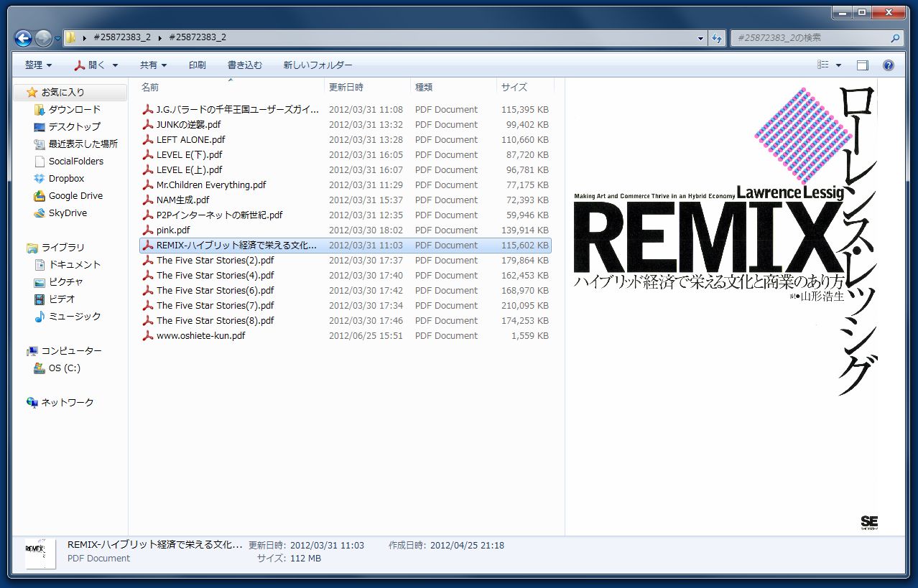Click 書き込む in the toolbar
The image size is (918, 588).
click(245, 65)
